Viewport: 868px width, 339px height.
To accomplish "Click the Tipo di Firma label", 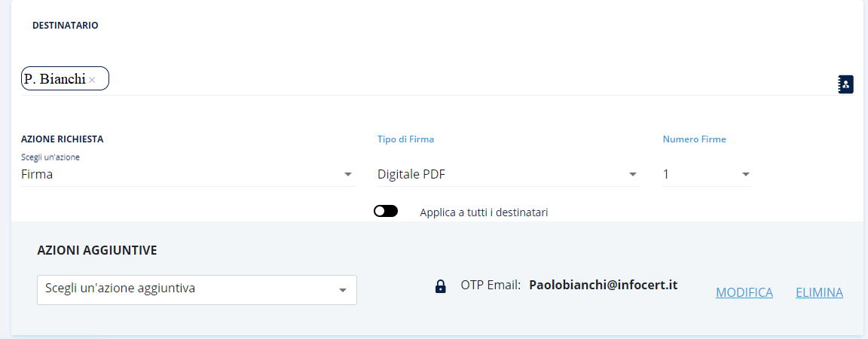I will [x=405, y=139].
